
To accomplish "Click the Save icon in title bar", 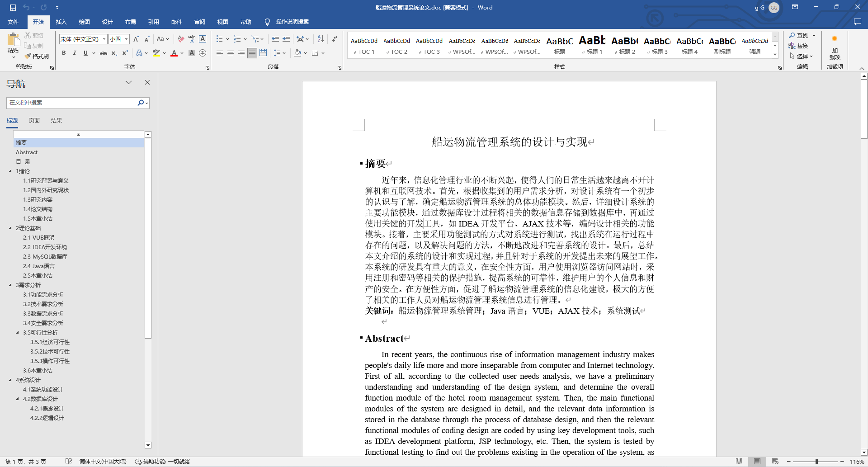I will (13, 7).
